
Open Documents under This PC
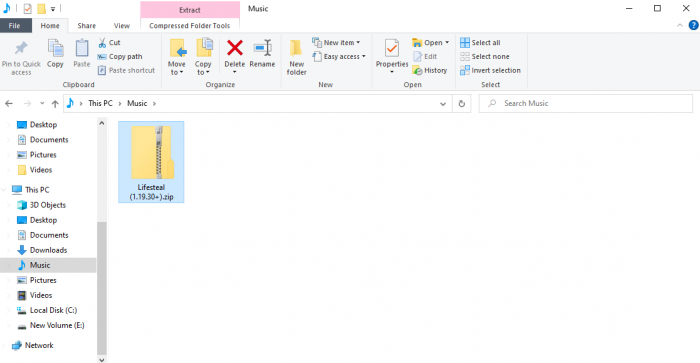point(49,235)
